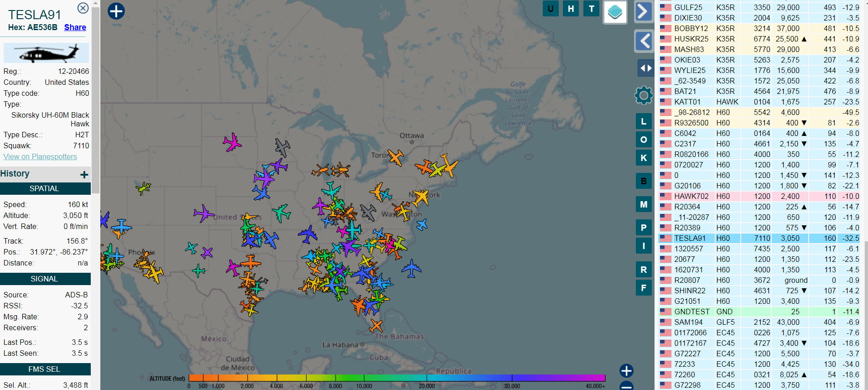
Task: Expand the History section plus icon
Action: pos(84,175)
